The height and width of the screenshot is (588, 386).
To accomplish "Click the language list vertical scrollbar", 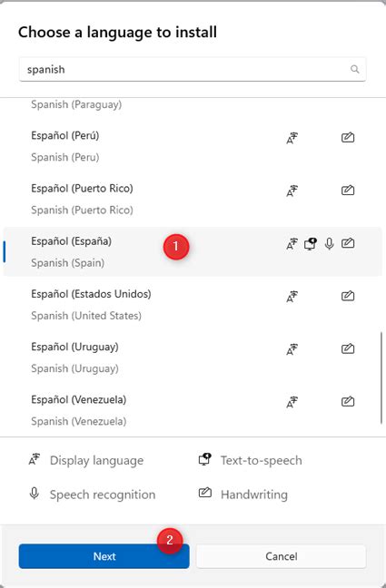I will [x=381, y=377].
